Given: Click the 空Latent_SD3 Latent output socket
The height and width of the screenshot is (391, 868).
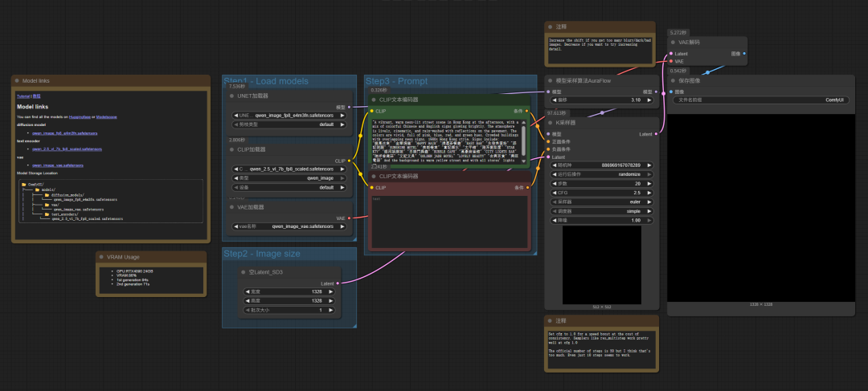Looking at the screenshot, I should (338, 283).
